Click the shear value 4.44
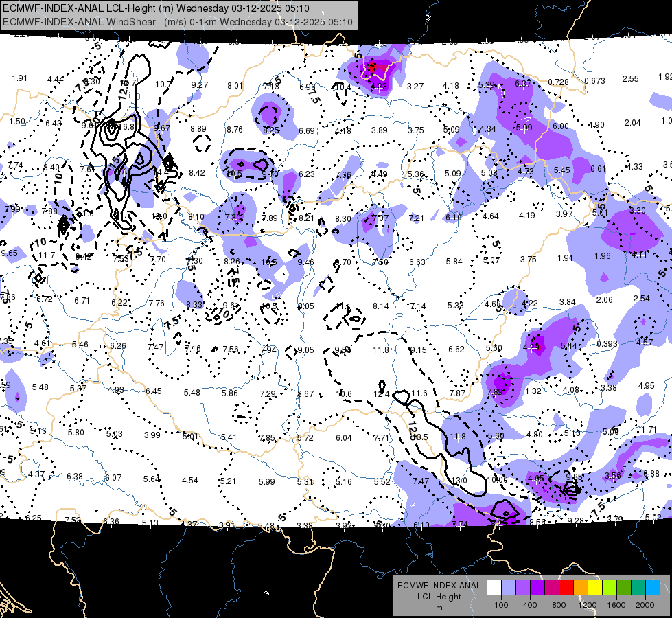Image resolution: width=672 pixels, height=618 pixels. pos(56,80)
